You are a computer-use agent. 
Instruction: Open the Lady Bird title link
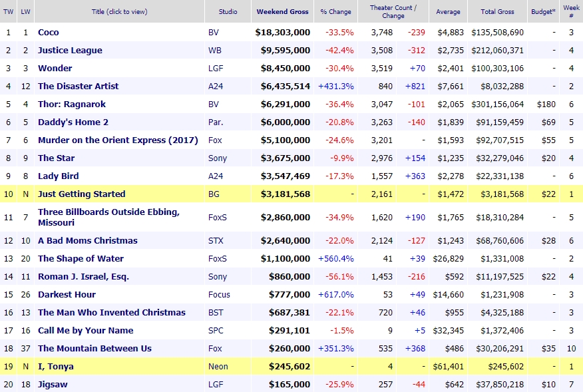tap(59, 176)
